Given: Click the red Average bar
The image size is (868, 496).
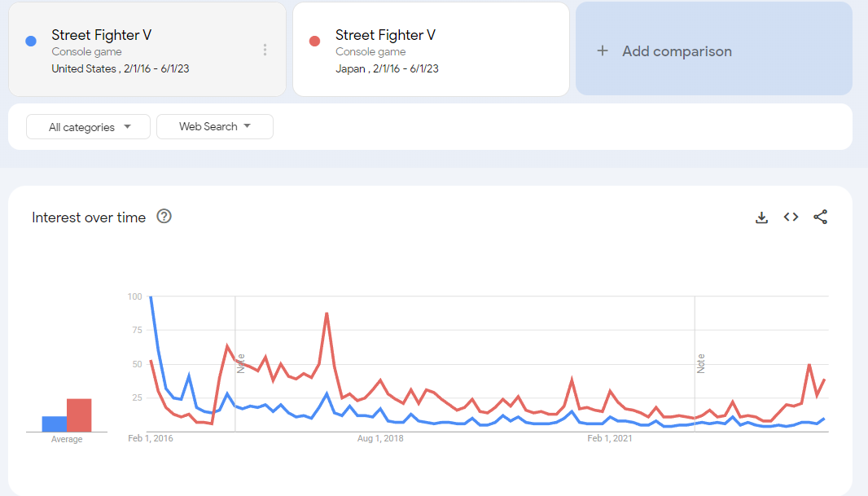Looking at the screenshot, I should click(x=79, y=415).
